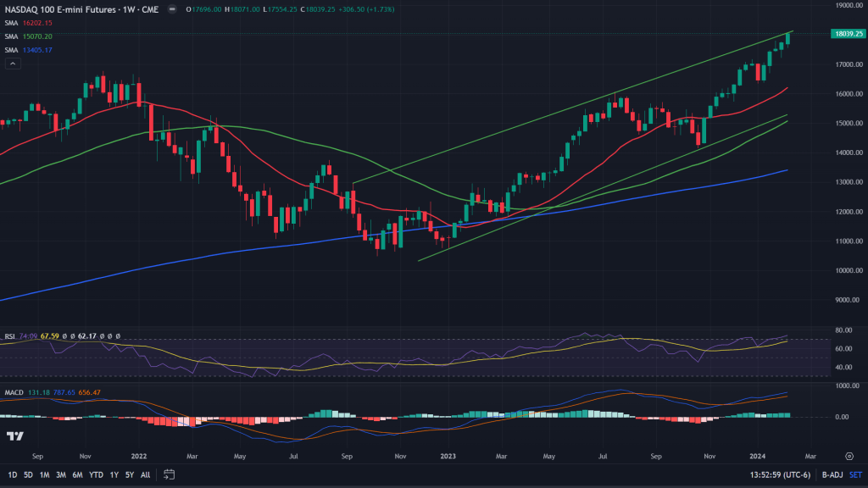Select the 5D time range

[x=28, y=474]
